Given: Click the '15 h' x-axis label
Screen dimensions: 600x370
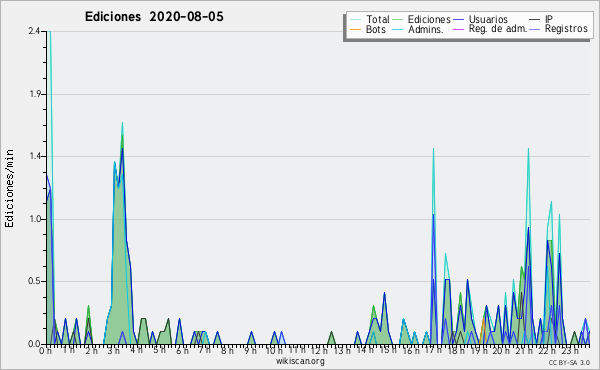Looking at the screenshot, I should click(388, 350).
